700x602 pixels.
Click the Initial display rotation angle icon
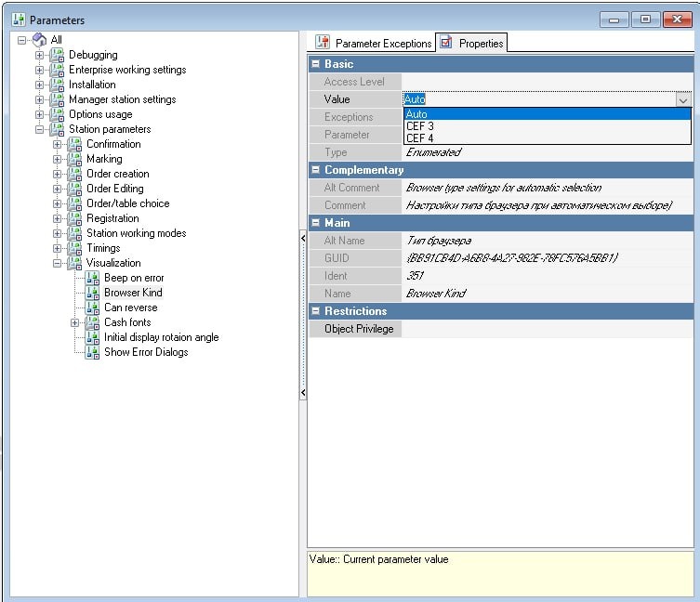tap(92, 337)
